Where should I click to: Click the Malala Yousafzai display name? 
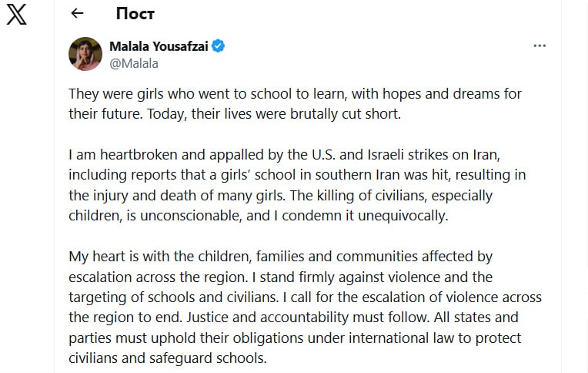(x=159, y=47)
